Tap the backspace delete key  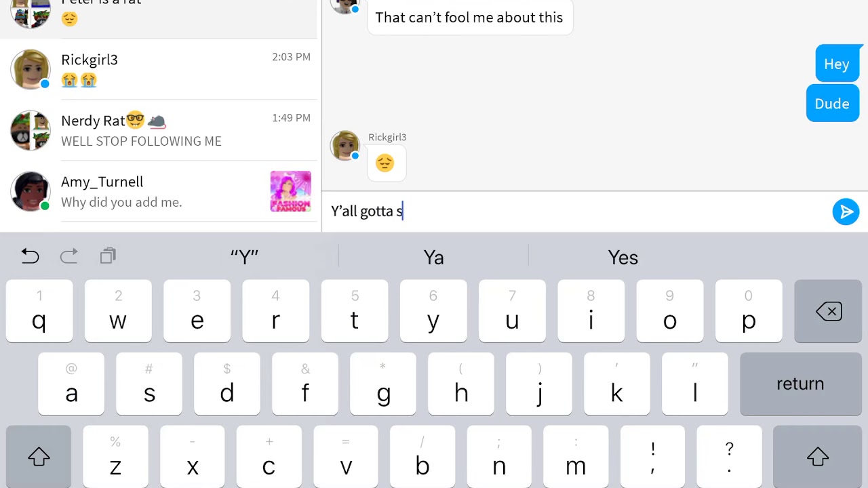[828, 311]
